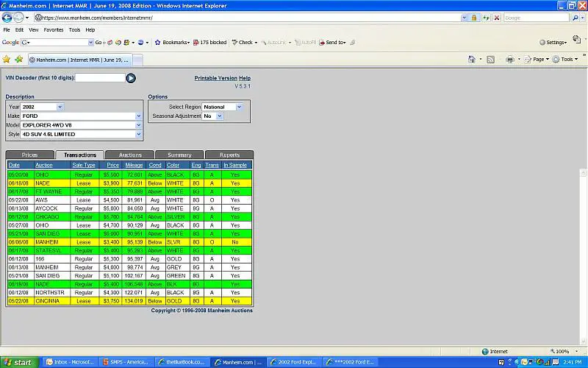588x368 pixels.
Task: Switch to the Reports tab
Action: tap(229, 155)
